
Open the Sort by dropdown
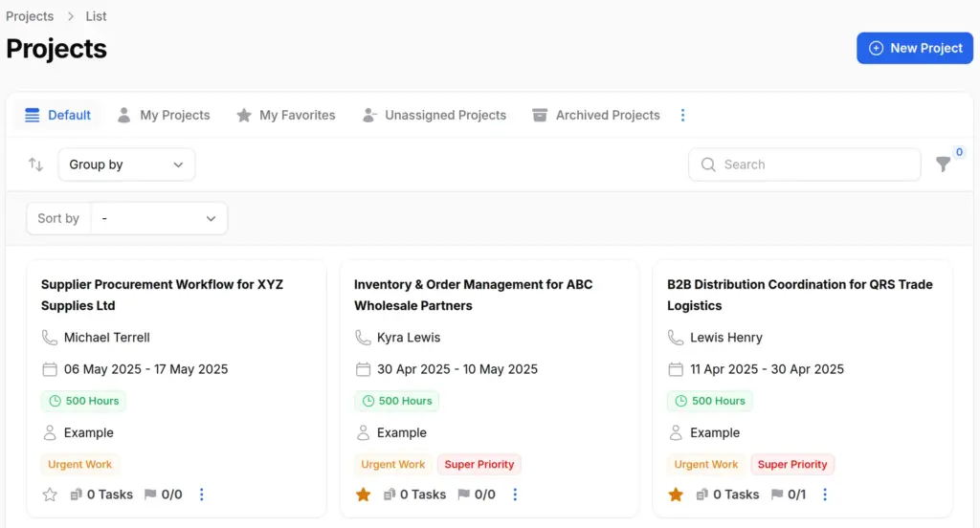click(158, 218)
